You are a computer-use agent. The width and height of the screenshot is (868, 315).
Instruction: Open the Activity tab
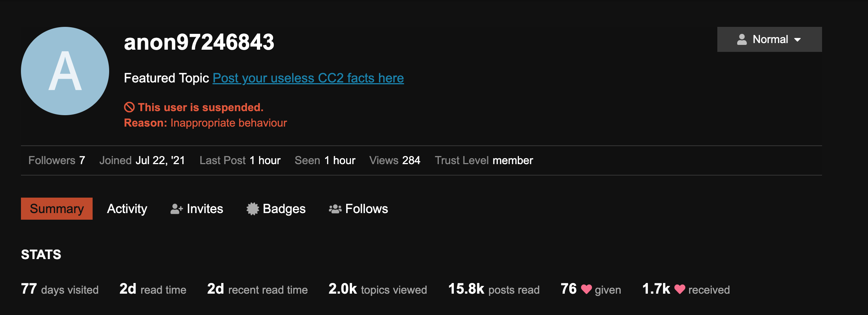[x=127, y=209]
